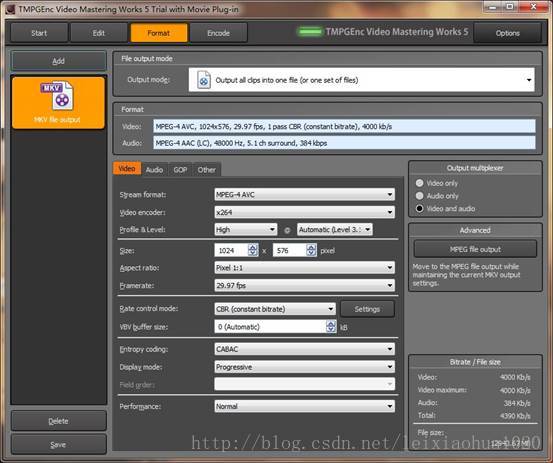Click the height size spinner arrows
Screen dimensions: 553x463
[311, 250]
